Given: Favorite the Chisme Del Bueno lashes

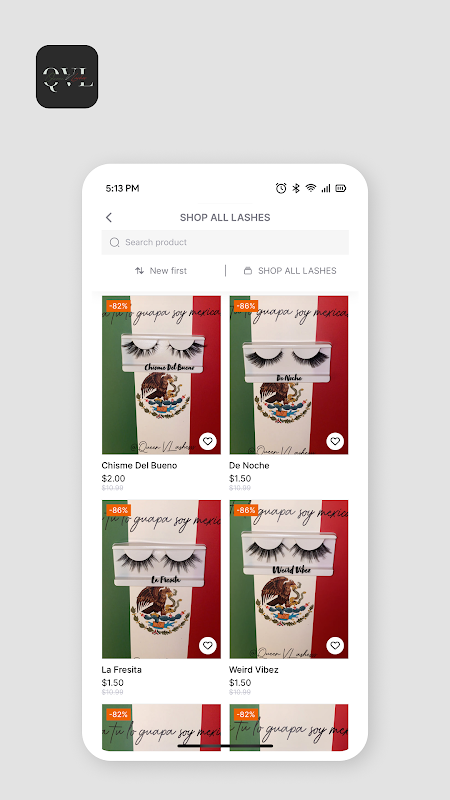Looking at the screenshot, I should (x=208, y=441).
